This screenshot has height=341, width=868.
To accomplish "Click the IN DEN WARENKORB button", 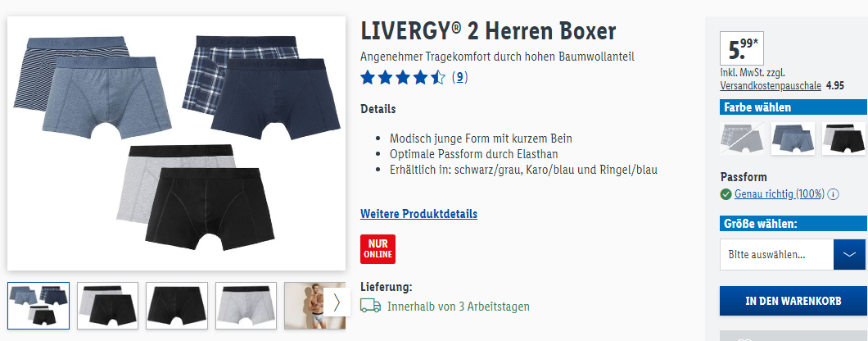I will pyautogui.click(x=793, y=301).
